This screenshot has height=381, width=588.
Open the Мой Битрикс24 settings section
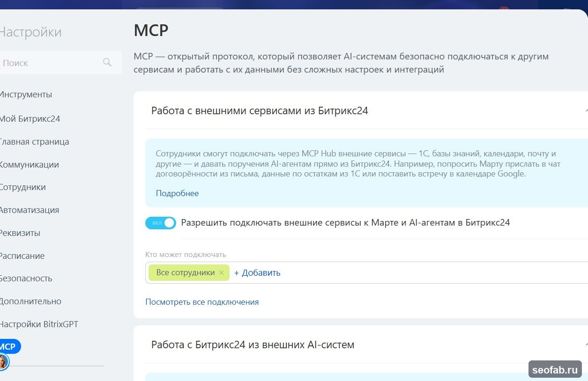point(30,119)
